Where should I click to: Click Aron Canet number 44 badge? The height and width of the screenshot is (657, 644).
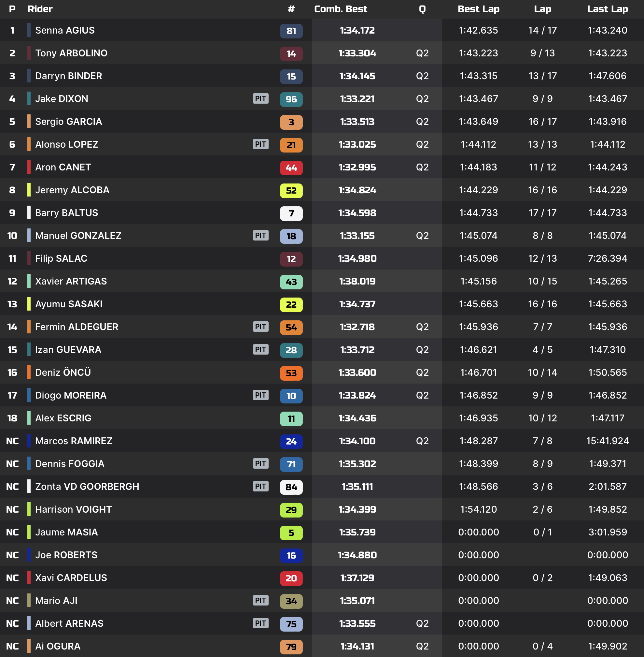pyautogui.click(x=291, y=168)
